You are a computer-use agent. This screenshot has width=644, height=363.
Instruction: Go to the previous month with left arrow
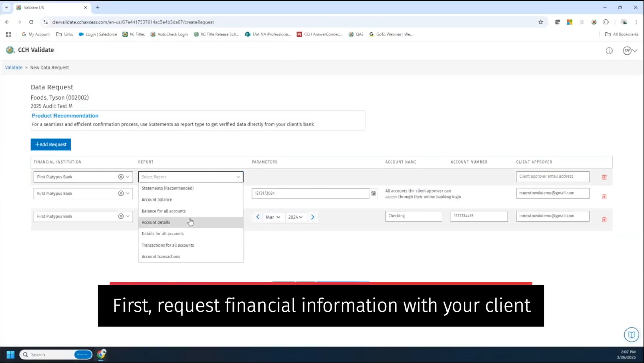pos(258,217)
